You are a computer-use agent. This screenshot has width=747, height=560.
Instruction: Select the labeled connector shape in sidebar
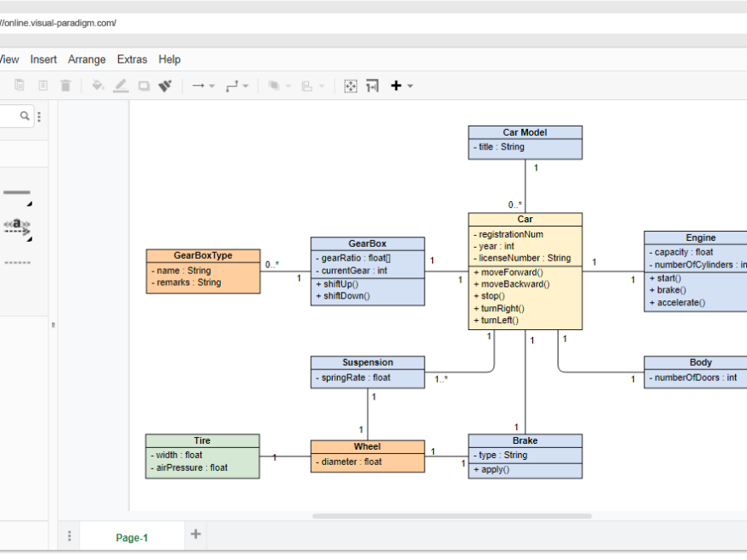(16, 226)
